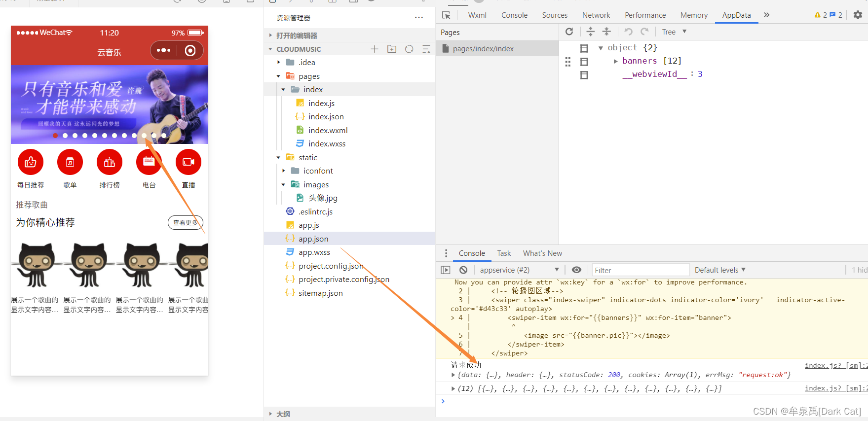Expand the 打开的编辑器 section

tap(349, 35)
